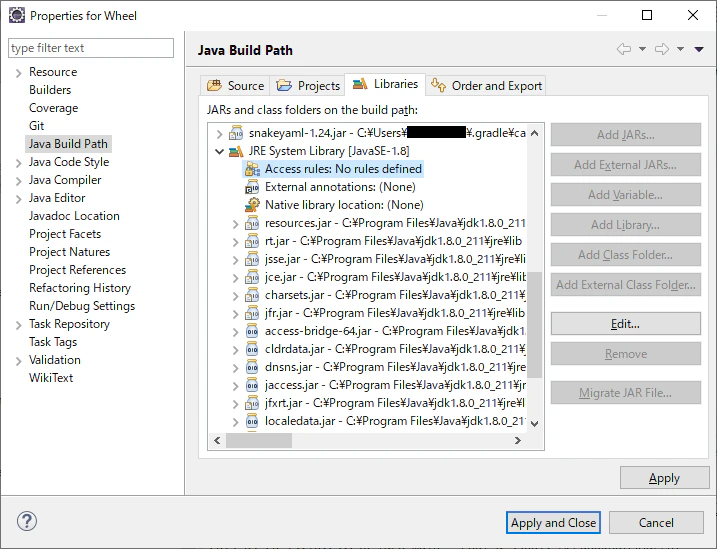Expand the Java Compiler category
The image size is (717, 549).
tap(18, 181)
